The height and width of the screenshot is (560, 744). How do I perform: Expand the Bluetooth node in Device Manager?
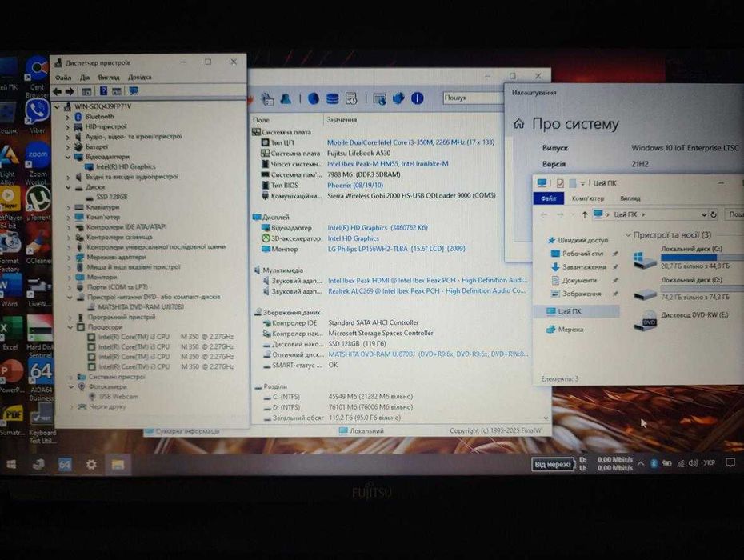[x=67, y=117]
